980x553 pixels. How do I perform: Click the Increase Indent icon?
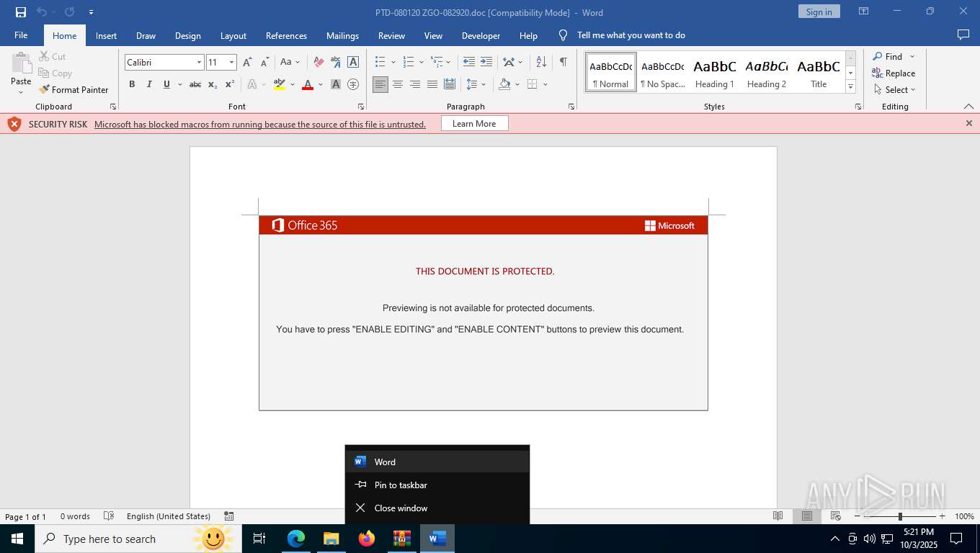486,63
